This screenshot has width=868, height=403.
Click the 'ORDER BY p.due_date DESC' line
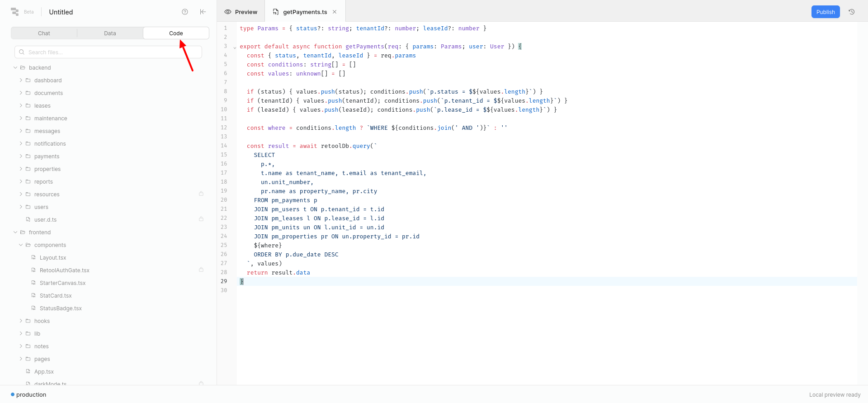(296, 254)
